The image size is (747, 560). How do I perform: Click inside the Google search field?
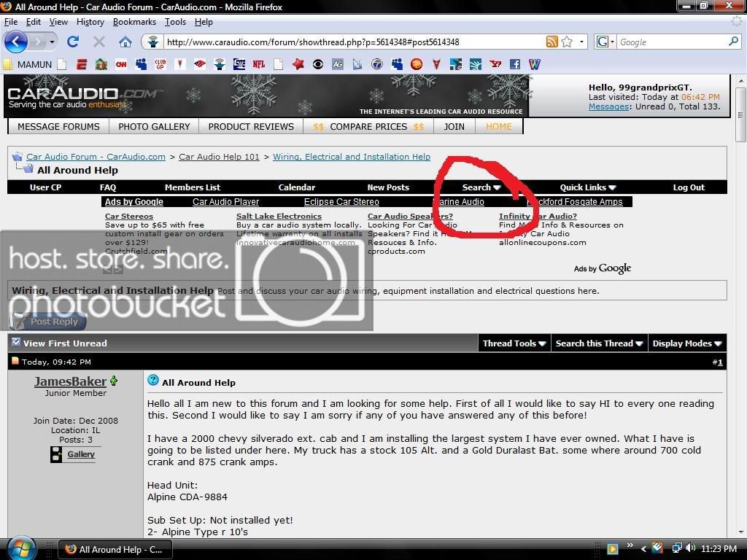tap(672, 42)
